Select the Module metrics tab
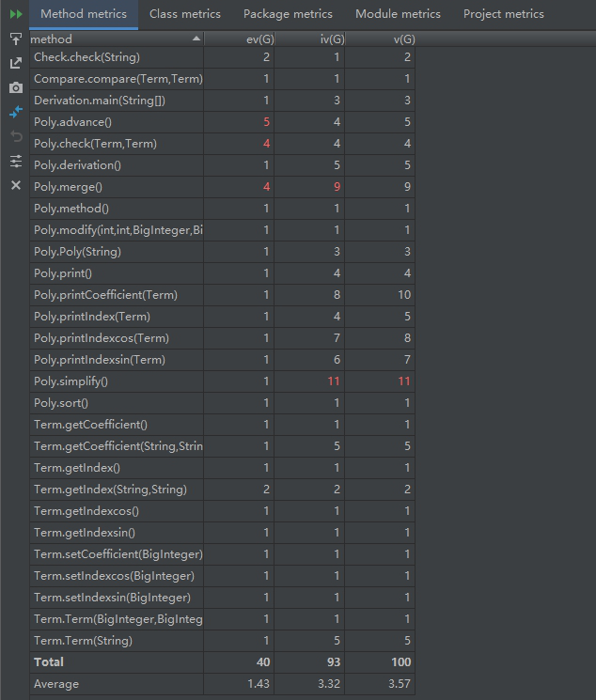 pos(398,14)
